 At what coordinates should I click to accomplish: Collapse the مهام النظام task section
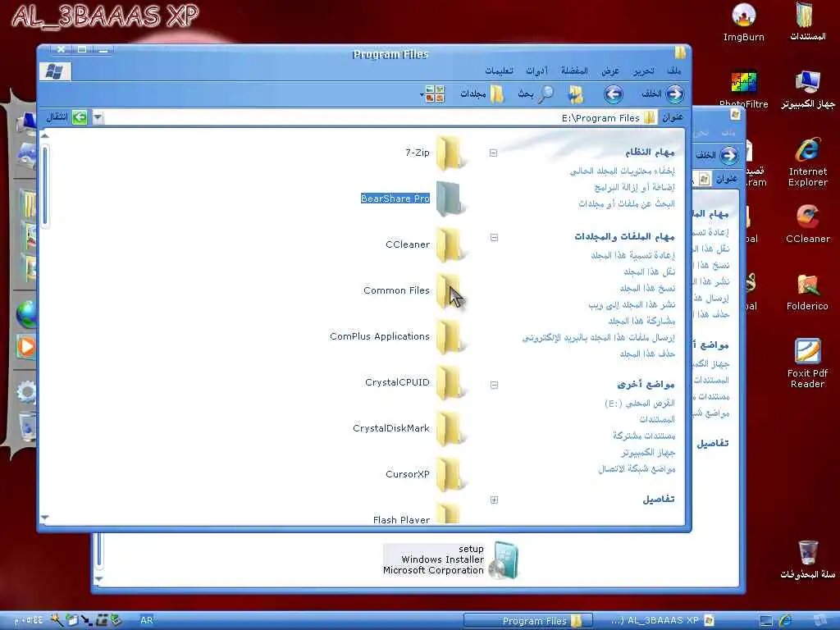coord(493,153)
